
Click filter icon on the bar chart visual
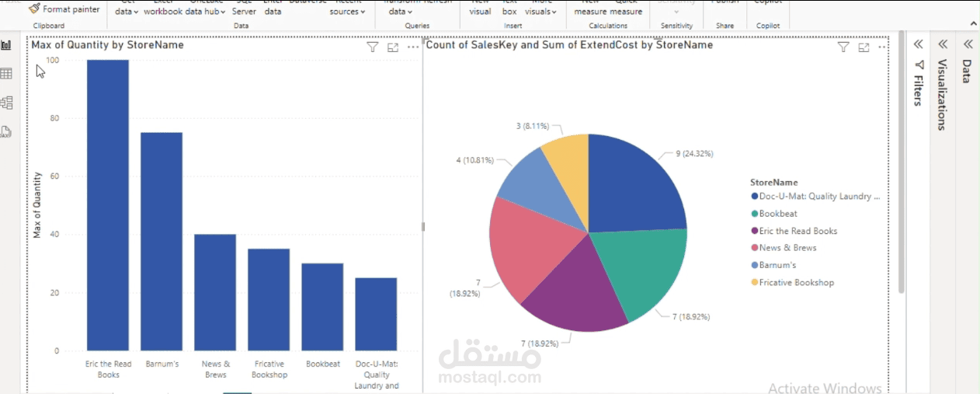click(x=373, y=47)
